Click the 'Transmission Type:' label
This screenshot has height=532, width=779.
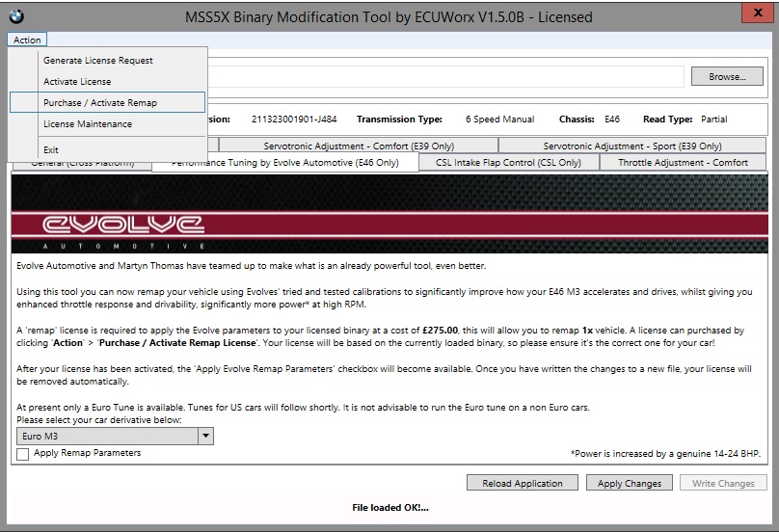coord(399,120)
